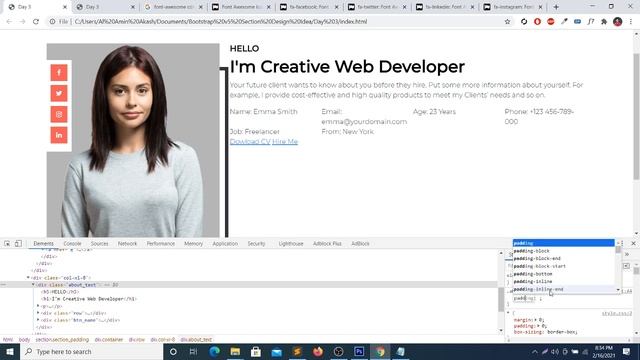Open the Download CV link

250,142
